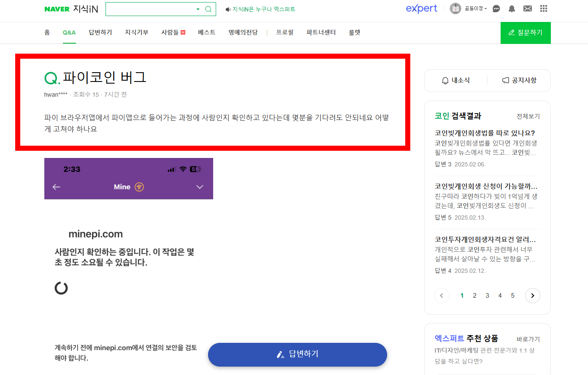Viewport: 588px width, 375px height.
Task: Open the 지식iN은 누구나 엑스퍼트 notice link
Action: click(264, 9)
